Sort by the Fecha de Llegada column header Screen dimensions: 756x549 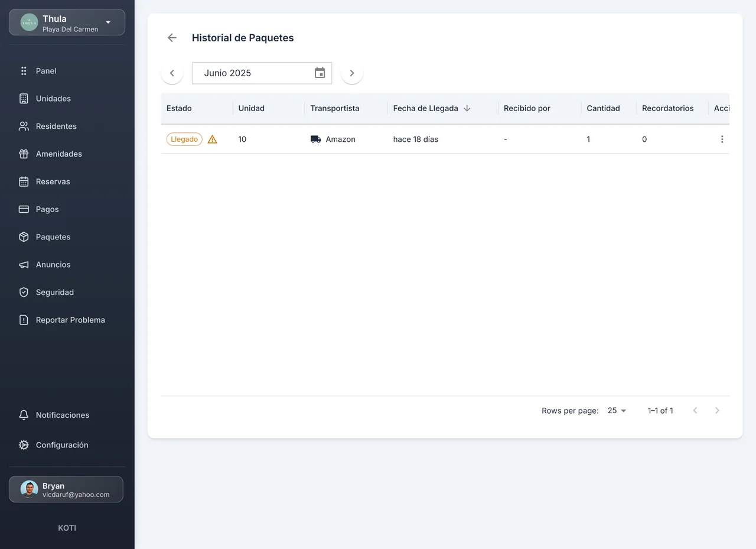(x=425, y=108)
